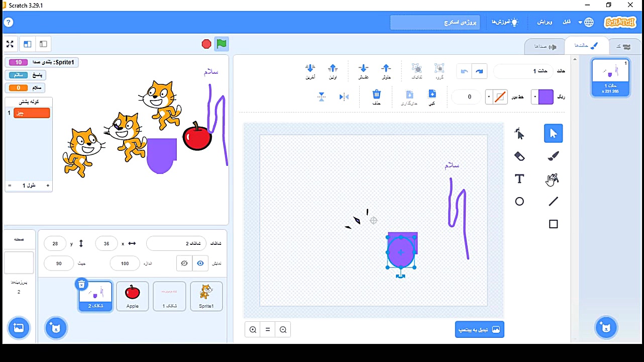Click the red stop button
Viewport: 644px width, 362px height.
pos(206,44)
